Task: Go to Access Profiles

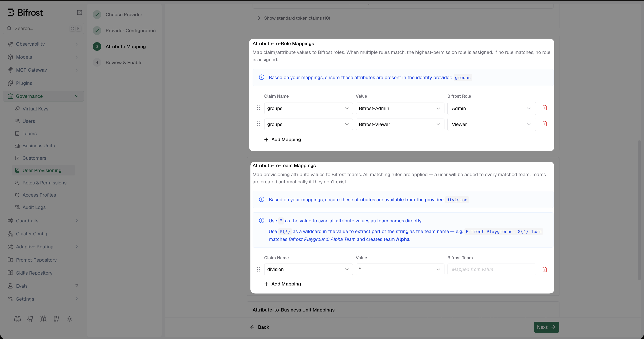Action: [43, 195]
